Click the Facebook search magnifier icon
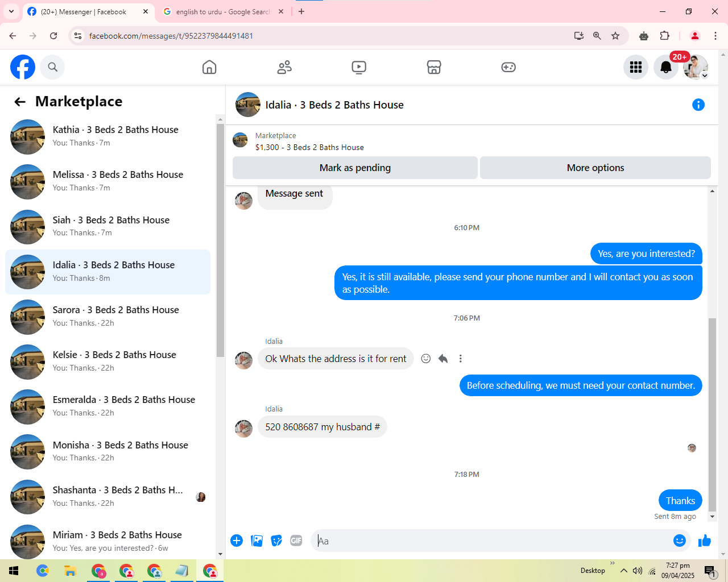Screen dimensions: 728x582 coord(53,67)
